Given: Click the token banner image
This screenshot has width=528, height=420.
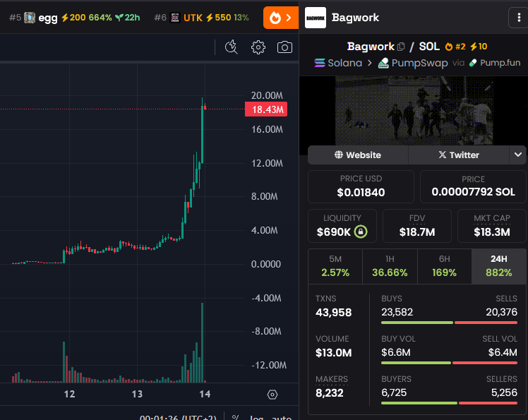Looking at the screenshot, I should [414, 111].
